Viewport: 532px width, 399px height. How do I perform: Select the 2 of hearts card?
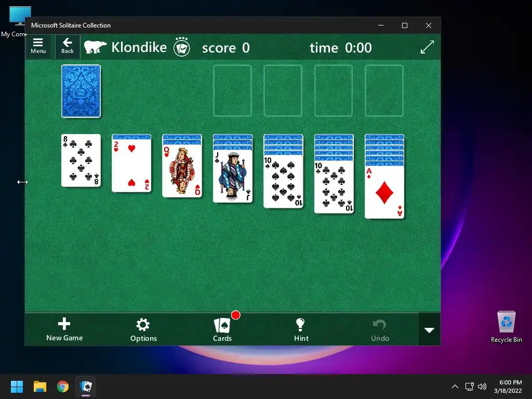click(131, 166)
